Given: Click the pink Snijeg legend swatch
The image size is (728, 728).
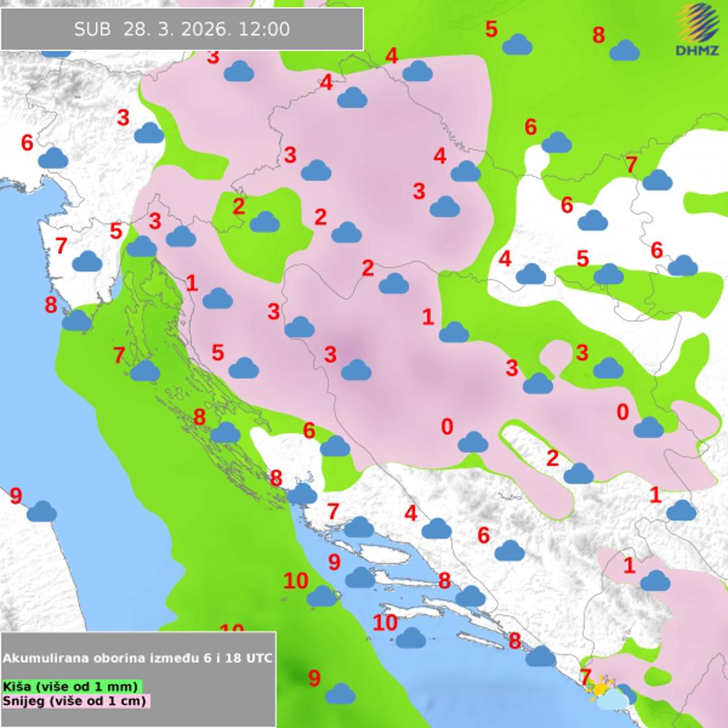Looking at the screenshot, I should (75, 701).
